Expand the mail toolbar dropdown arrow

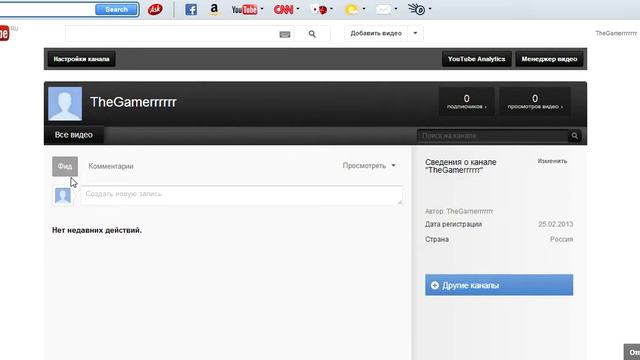pyautogui.click(x=396, y=9)
